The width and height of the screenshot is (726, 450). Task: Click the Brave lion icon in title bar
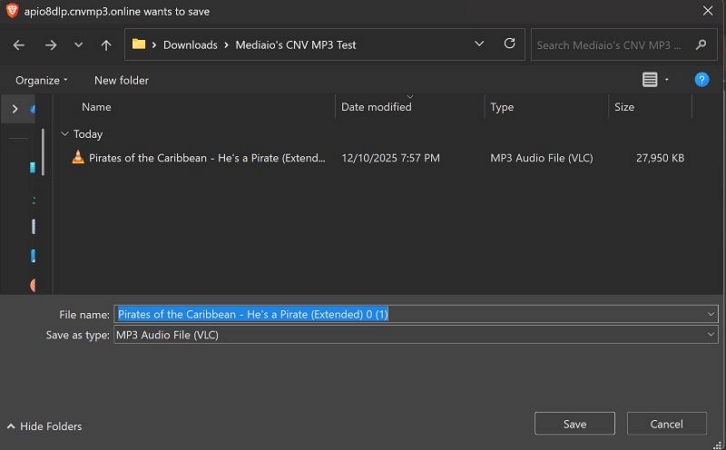click(x=13, y=10)
